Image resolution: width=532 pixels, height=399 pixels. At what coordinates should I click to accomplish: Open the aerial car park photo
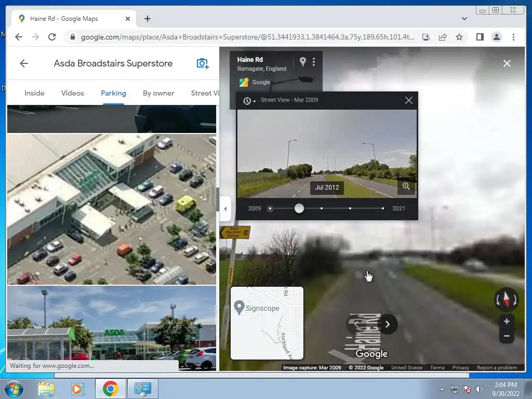(x=112, y=209)
